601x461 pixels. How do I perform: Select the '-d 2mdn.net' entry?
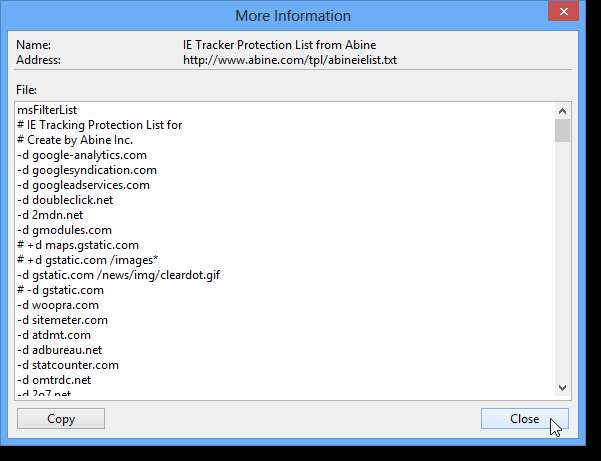[x=50, y=215]
